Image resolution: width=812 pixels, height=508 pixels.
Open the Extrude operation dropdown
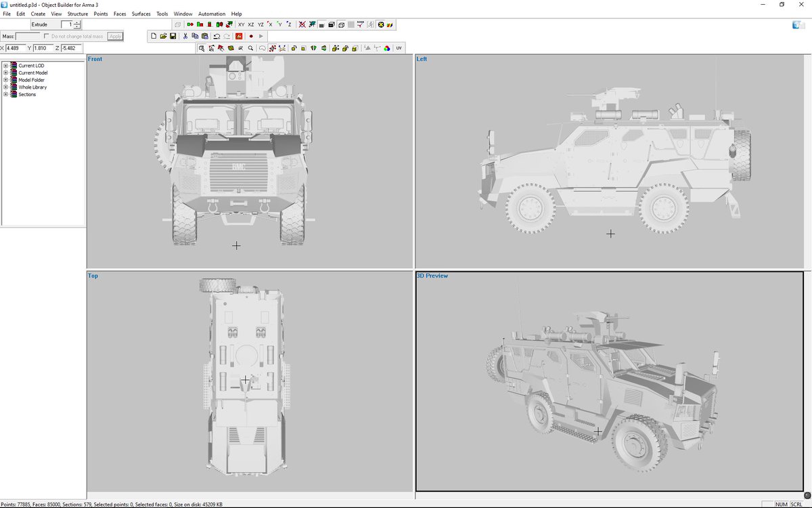[x=46, y=24]
